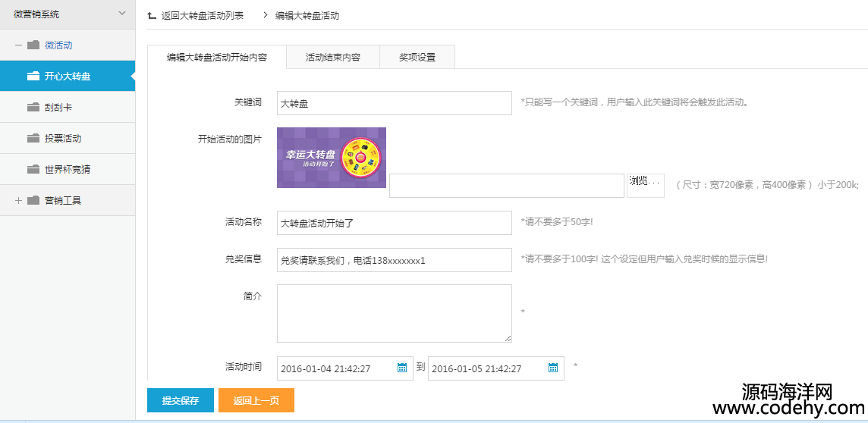Click the 微活动 folder icon
Viewport: 868px width, 423px height.
pyautogui.click(x=33, y=45)
